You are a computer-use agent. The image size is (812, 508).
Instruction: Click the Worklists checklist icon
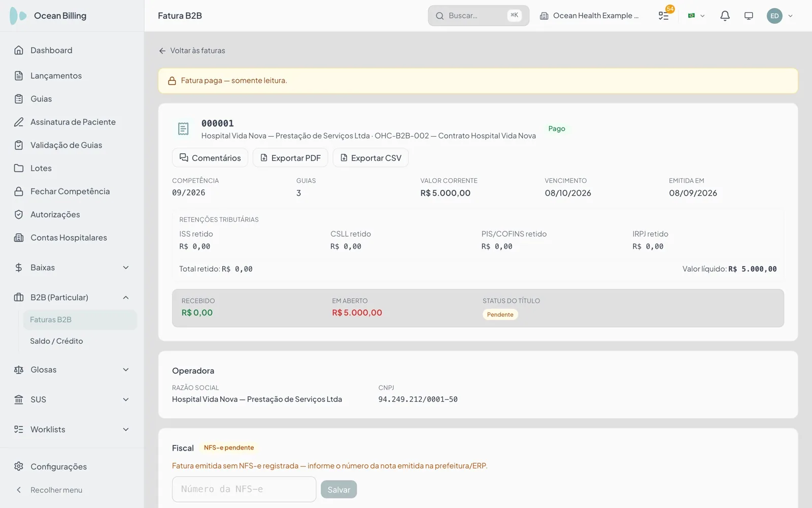(19, 429)
